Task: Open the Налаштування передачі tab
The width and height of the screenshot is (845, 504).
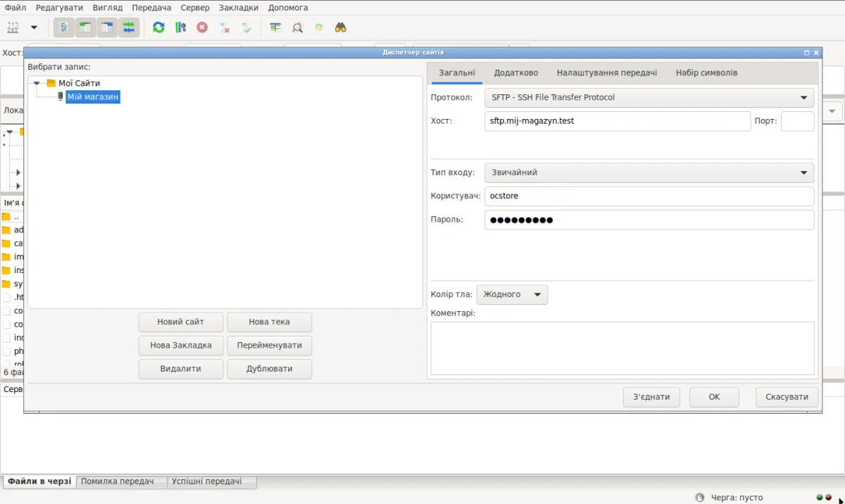Action: coord(607,73)
